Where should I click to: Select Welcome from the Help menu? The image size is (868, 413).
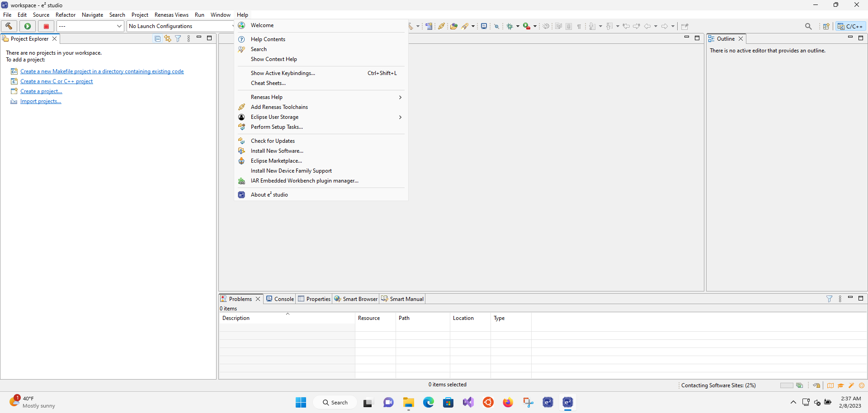(x=321, y=25)
